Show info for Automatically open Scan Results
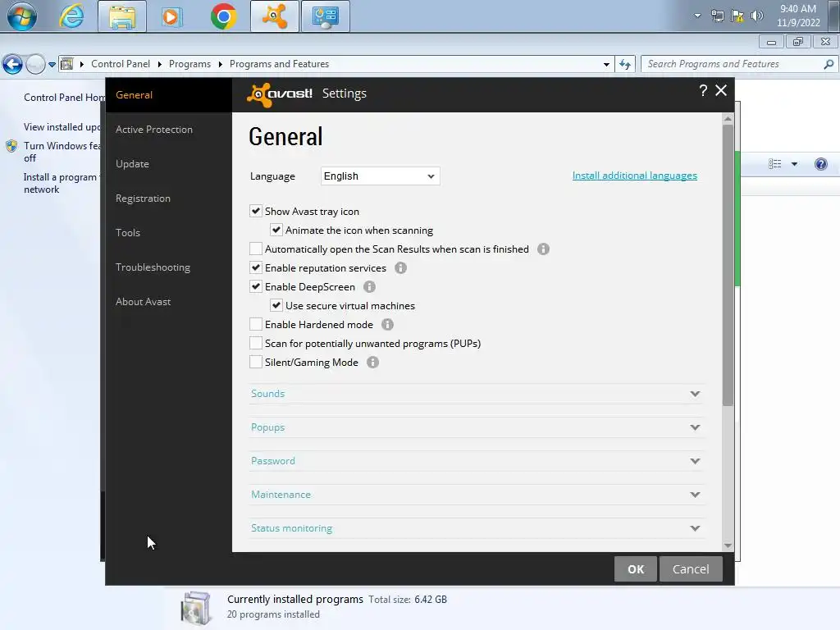The width and height of the screenshot is (840, 630). [x=543, y=249]
